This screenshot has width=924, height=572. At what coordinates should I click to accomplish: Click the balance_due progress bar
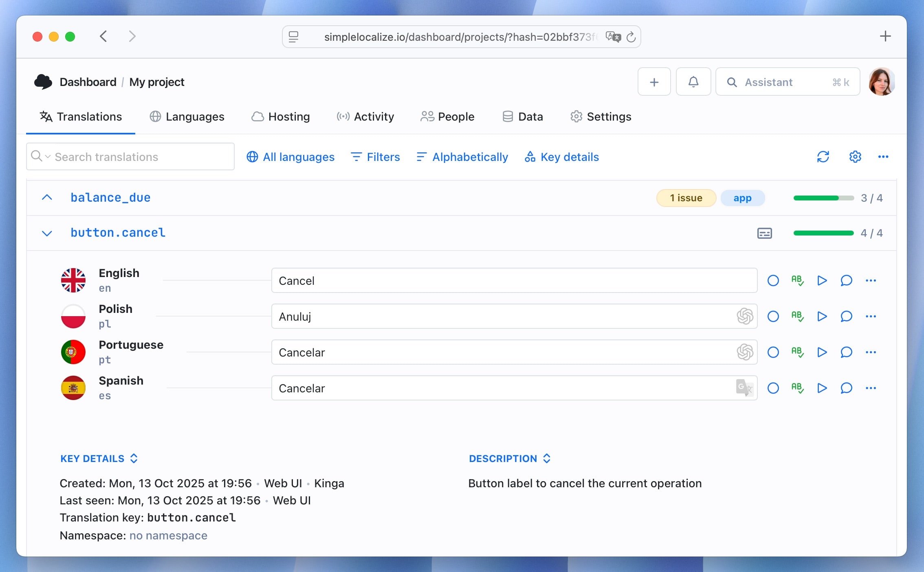tap(823, 198)
